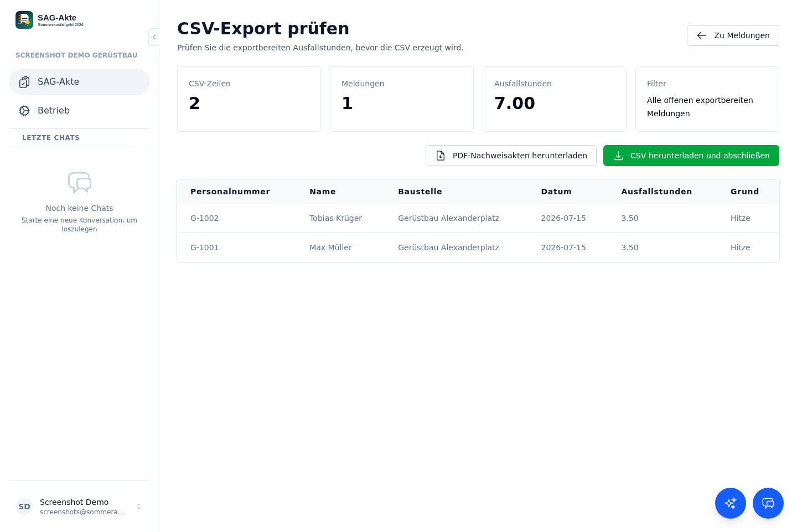Click the name Tobias Krüger
797x532 pixels.
pyautogui.click(x=335, y=218)
